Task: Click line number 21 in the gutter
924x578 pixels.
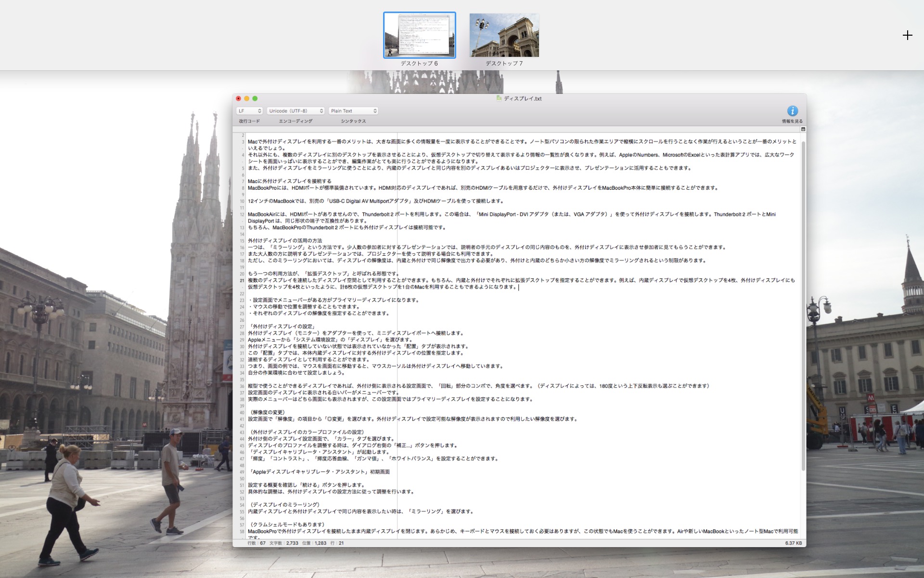Action: pyautogui.click(x=242, y=280)
